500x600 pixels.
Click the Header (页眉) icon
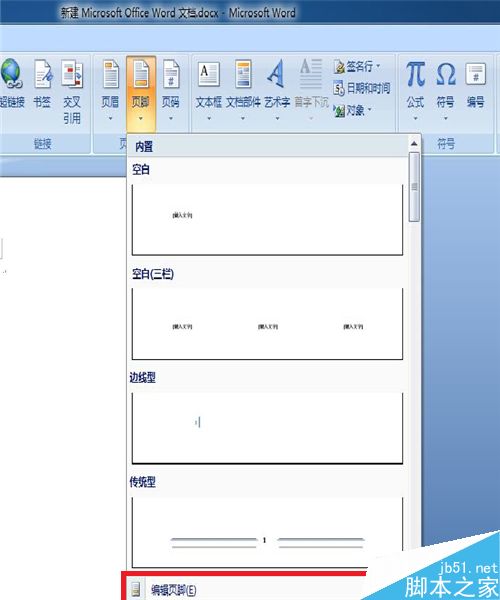[111, 74]
